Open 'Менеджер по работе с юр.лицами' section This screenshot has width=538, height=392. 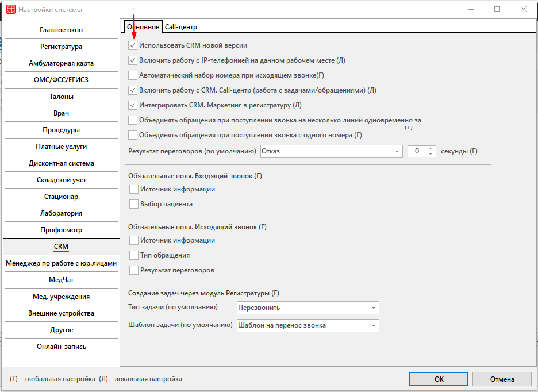62,263
